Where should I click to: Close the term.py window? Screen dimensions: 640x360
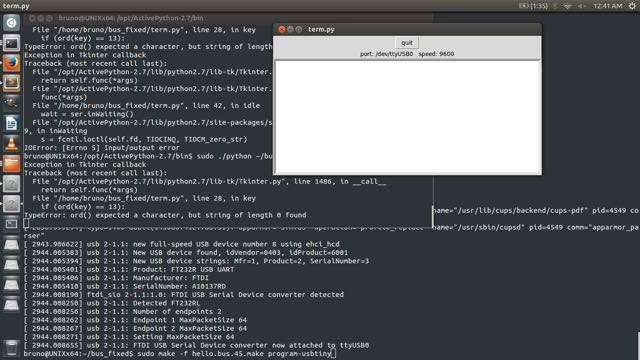(x=282, y=29)
